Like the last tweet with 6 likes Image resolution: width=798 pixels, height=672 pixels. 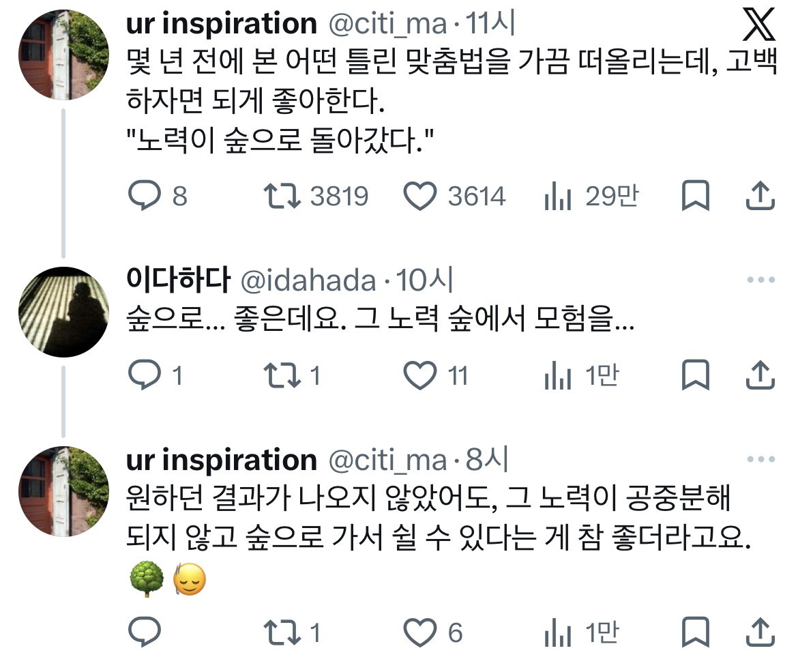coord(420,633)
